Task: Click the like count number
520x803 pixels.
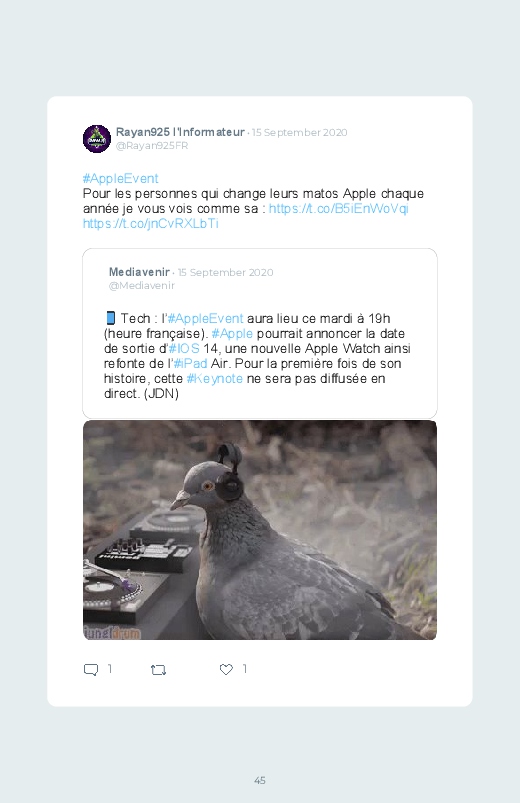Action: click(245, 669)
